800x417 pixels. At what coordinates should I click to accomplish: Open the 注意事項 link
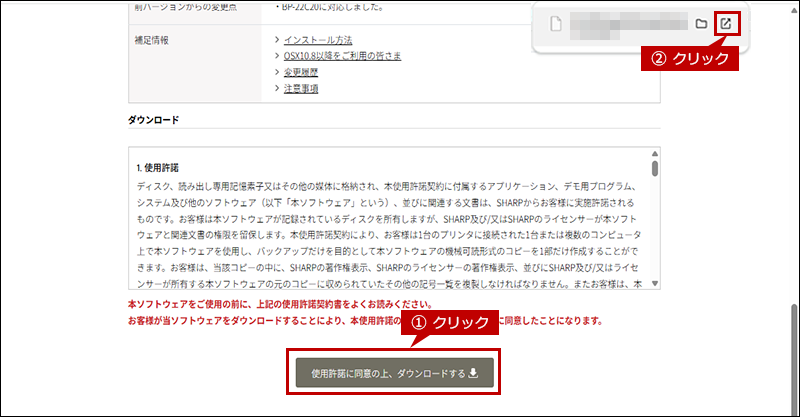coord(300,88)
